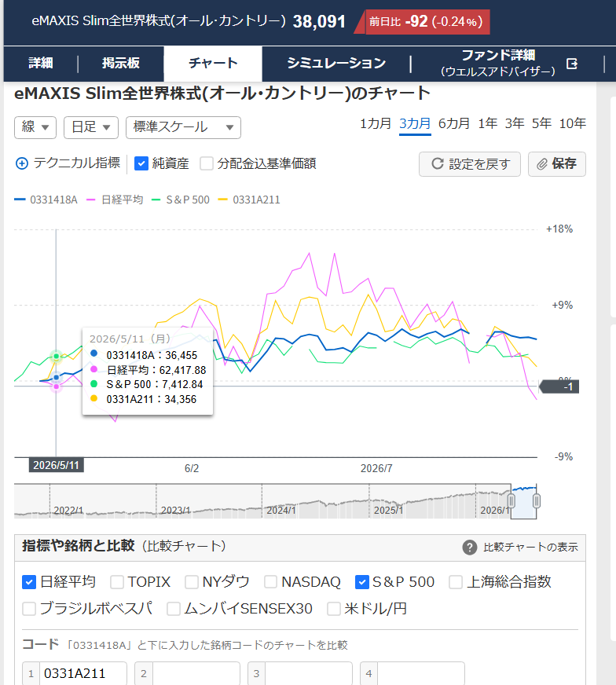616x685 pixels.
Task: Uncheck the 純資産 checkbox
Action: coord(141,163)
